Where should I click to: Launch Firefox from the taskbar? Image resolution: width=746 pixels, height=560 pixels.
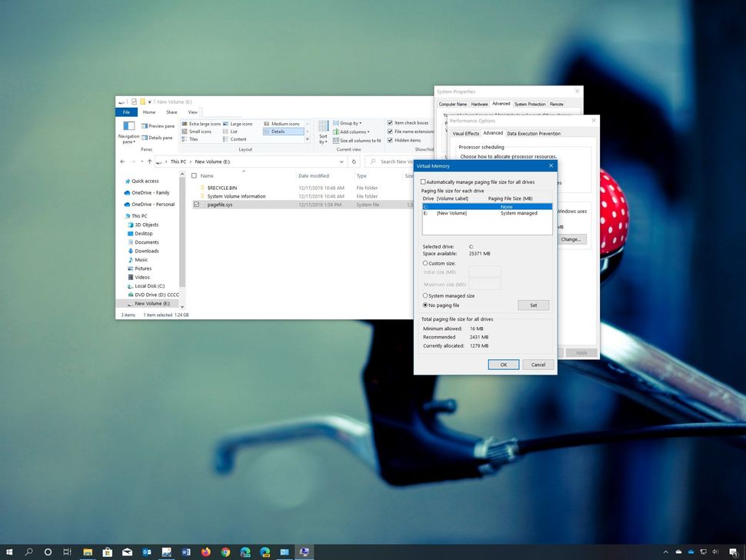pyautogui.click(x=205, y=552)
